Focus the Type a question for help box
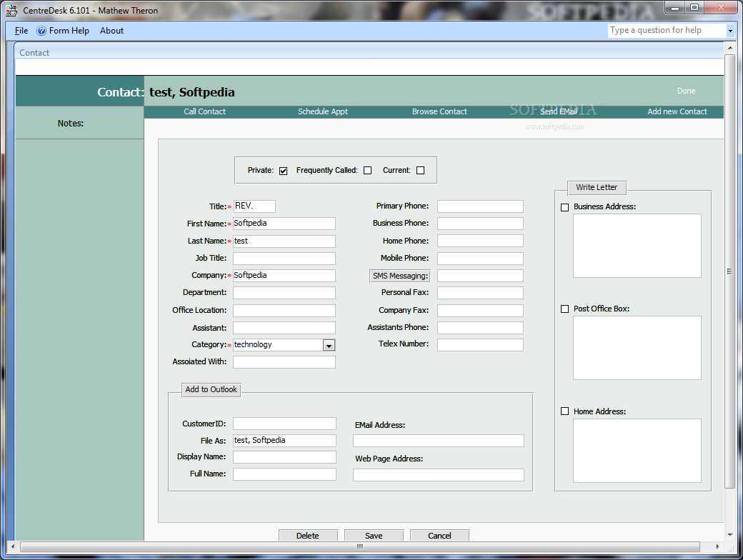Viewport: 743px width, 560px height. click(x=667, y=31)
